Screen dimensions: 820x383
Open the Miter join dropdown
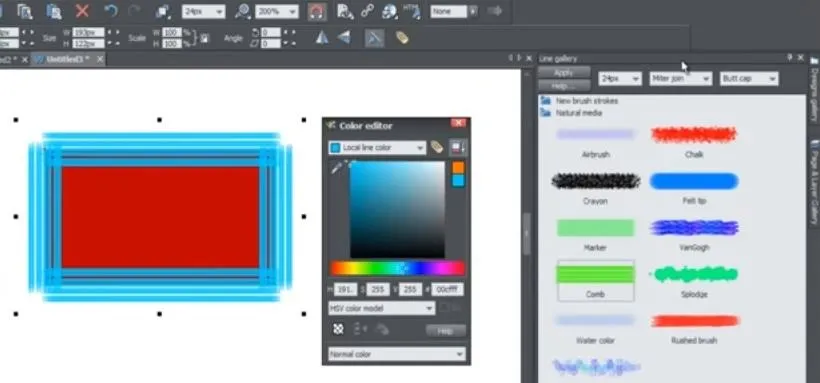pos(680,78)
